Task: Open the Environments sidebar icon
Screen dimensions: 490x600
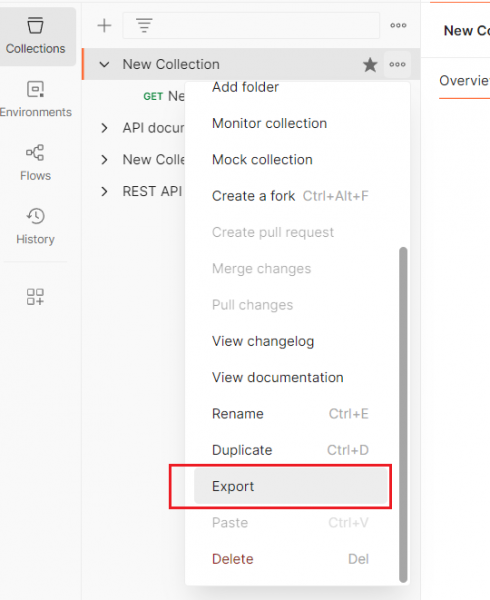Action: click(36, 99)
